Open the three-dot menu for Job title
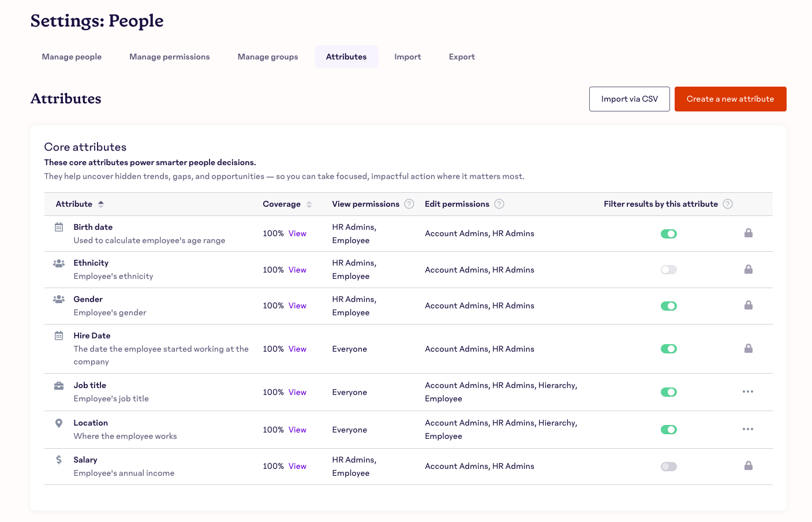This screenshot has width=812, height=522. point(748,391)
